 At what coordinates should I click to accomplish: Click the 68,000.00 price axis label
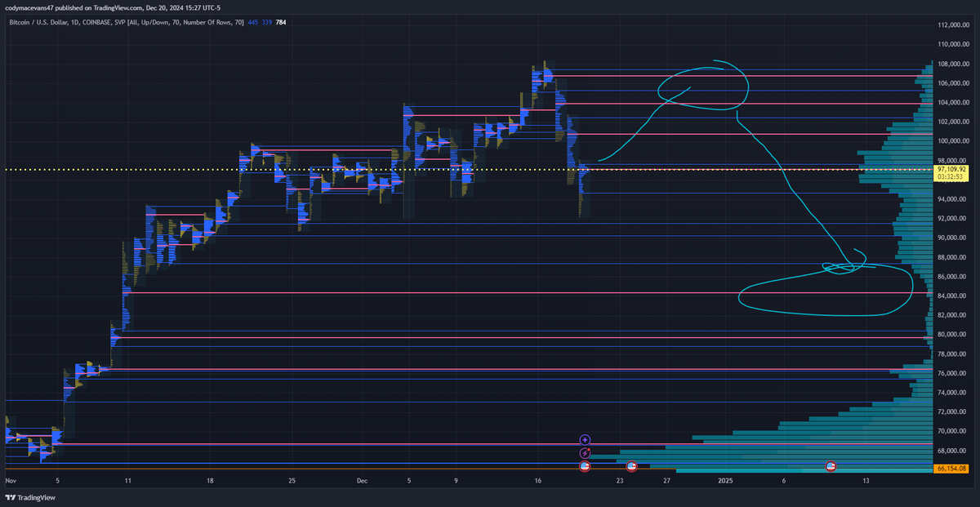click(x=952, y=451)
